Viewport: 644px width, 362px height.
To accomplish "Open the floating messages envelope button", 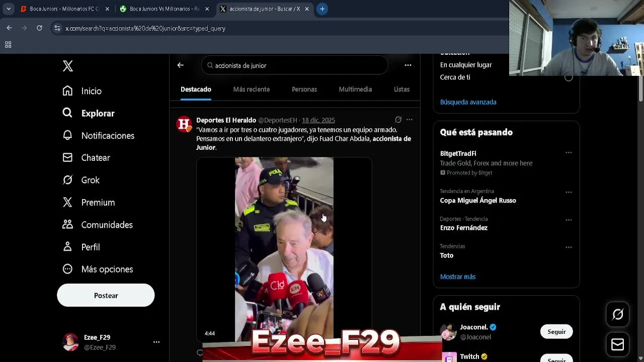I will coord(618,344).
